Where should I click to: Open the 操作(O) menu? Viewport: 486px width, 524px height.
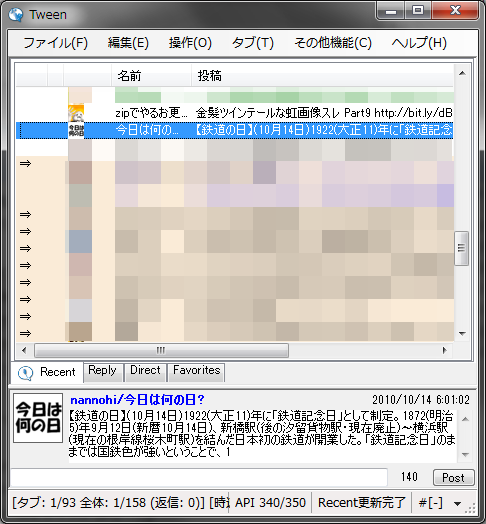coord(190,43)
